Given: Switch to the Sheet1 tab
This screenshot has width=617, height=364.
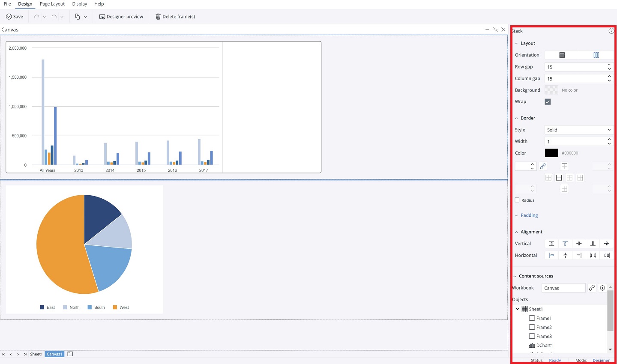Looking at the screenshot, I should [36, 354].
